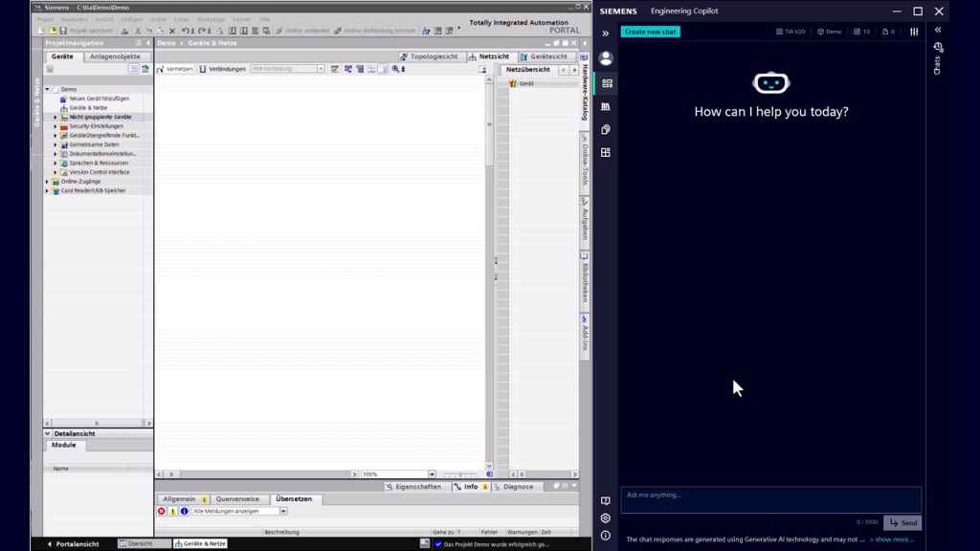980x551 pixels.
Task: Click the Copilot filter sliders icon
Action: (x=914, y=32)
